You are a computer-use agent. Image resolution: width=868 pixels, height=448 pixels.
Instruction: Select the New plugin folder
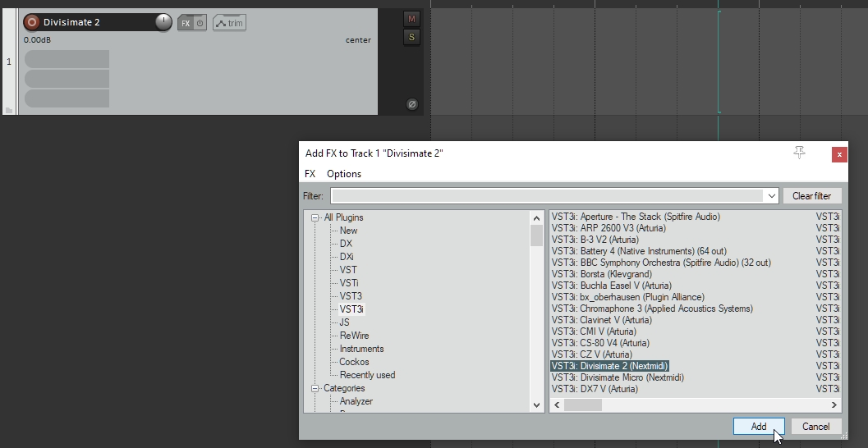(348, 231)
